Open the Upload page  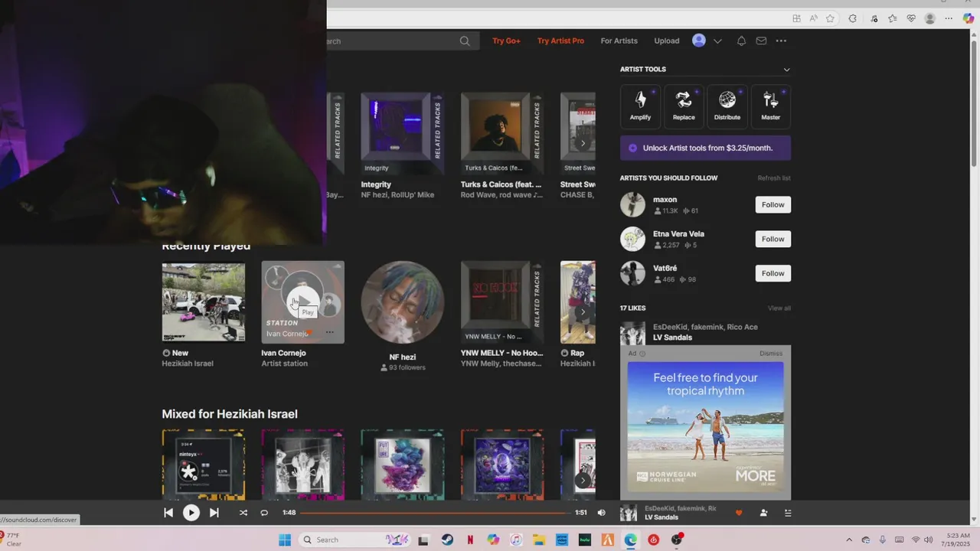pyautogui.click(x=667, y=41)
